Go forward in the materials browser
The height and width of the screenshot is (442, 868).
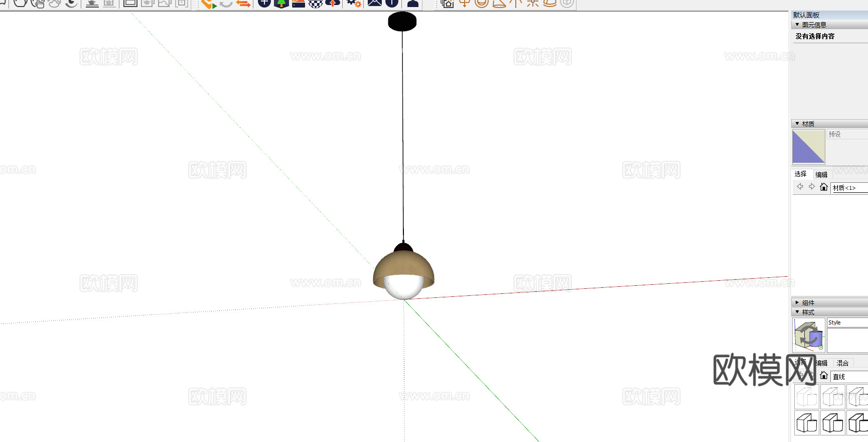811,187
